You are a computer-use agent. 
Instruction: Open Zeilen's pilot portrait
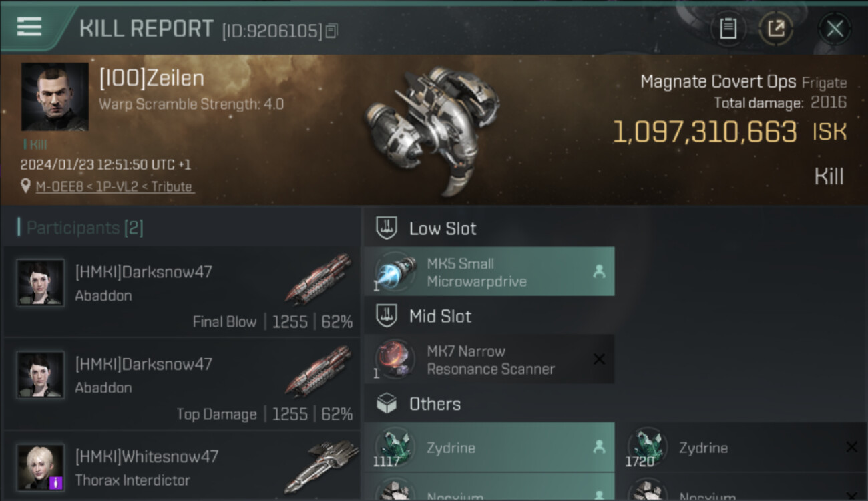point(55,97)
